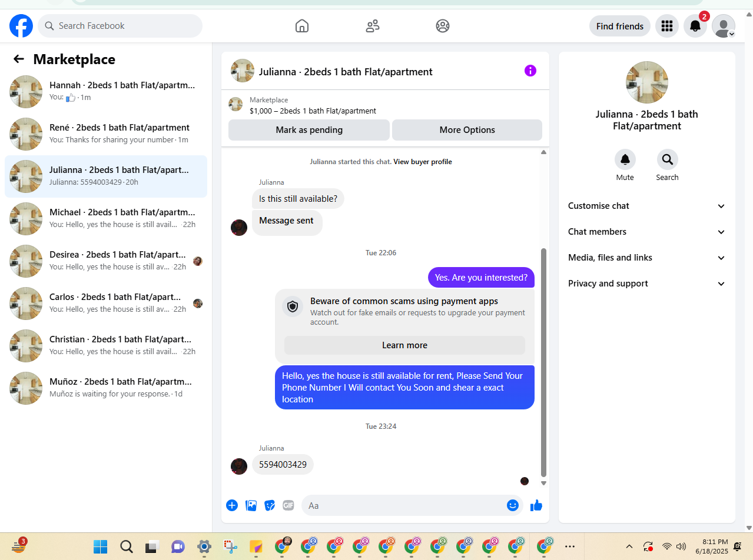Open the account profile avatar menu
Image resolution: width=753 pixels, height=560 pixels.
click(724, 26)
